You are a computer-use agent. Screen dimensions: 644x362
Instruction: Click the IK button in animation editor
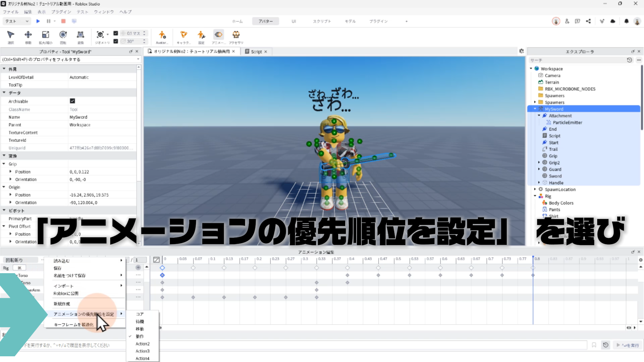click(x=19, y=268)
